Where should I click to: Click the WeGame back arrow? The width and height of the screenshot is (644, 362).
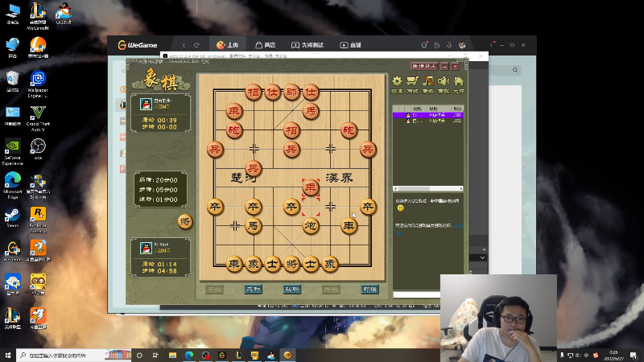click(x=184, y=45)
